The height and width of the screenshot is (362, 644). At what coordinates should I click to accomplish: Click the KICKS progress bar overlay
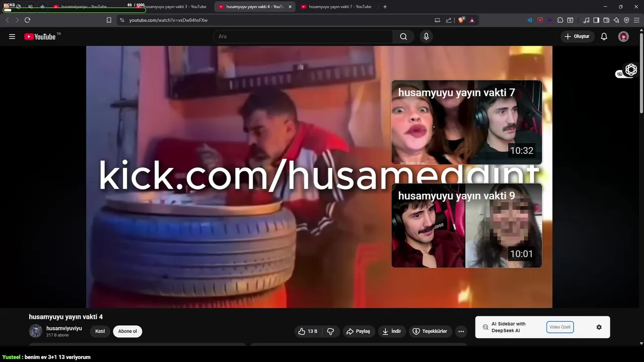tap(74, 10)
